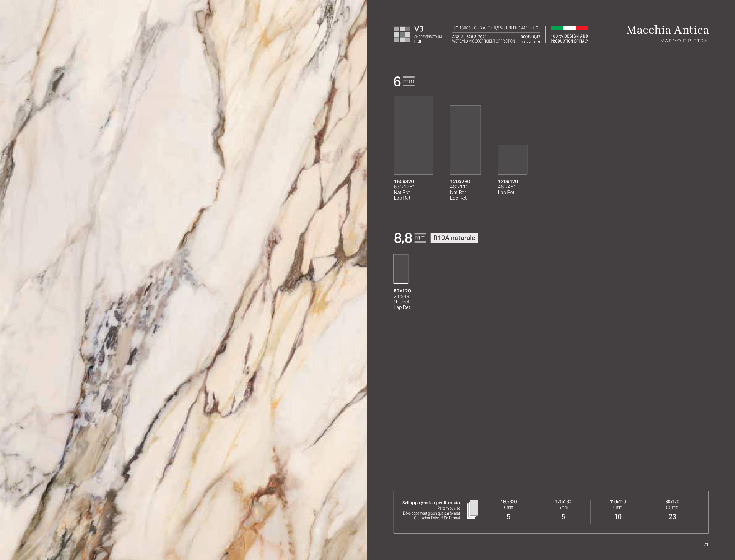Click the stacked sheets pattern icon
Viewport: 735px width, 560px height.
pyautogui.click(x=472, y=509)
